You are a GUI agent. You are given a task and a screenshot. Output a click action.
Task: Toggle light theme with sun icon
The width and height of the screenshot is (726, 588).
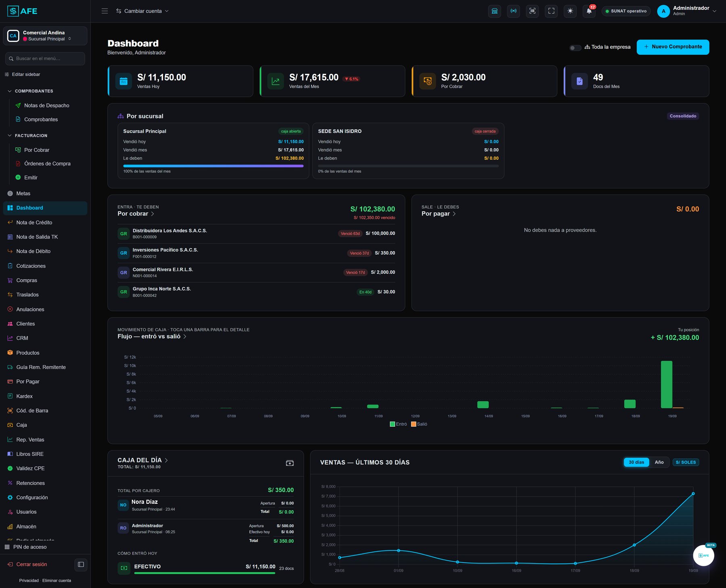570,11
